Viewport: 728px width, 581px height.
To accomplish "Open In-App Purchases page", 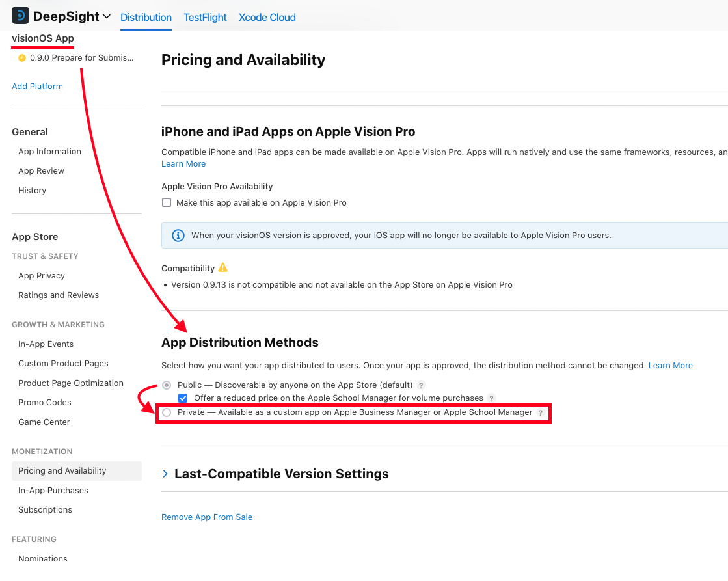I will click(x=53, y=491).
